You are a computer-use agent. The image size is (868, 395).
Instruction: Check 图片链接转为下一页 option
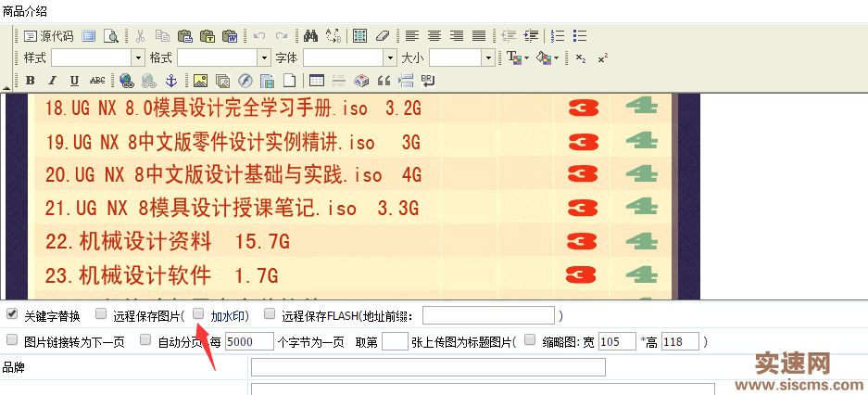(12, 340)
